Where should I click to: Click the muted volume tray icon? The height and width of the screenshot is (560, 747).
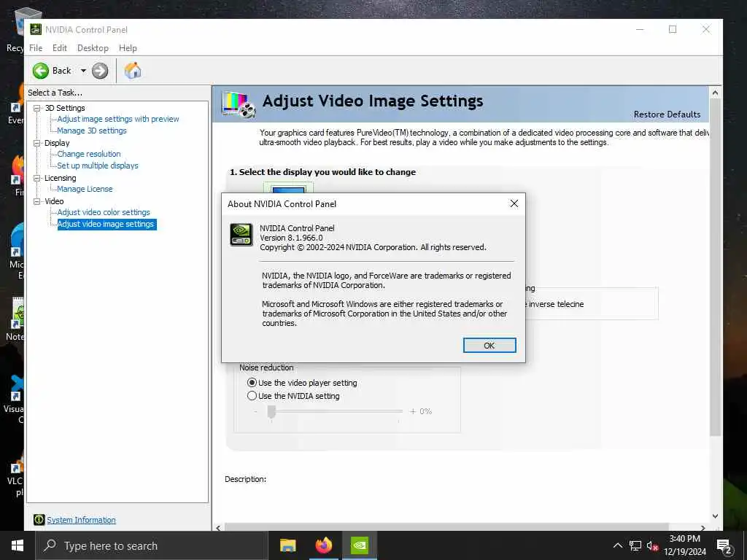pyautogui.click(x=652, y=545)
